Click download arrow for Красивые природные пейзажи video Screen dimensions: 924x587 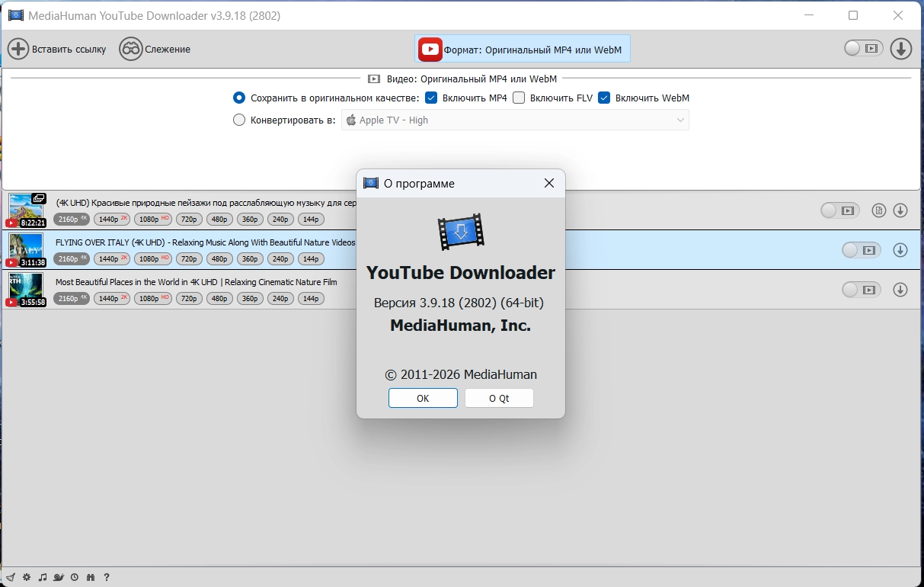click(900, 210)
